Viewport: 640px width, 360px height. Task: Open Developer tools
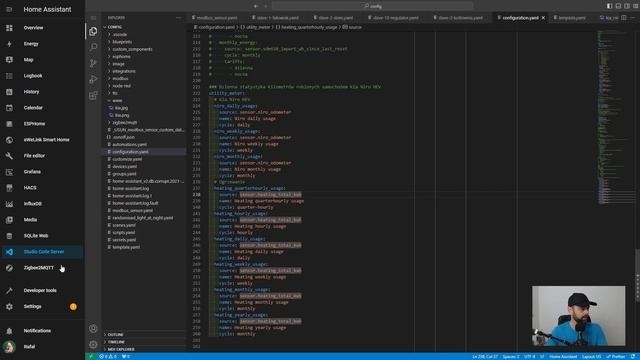pos(42,290)
